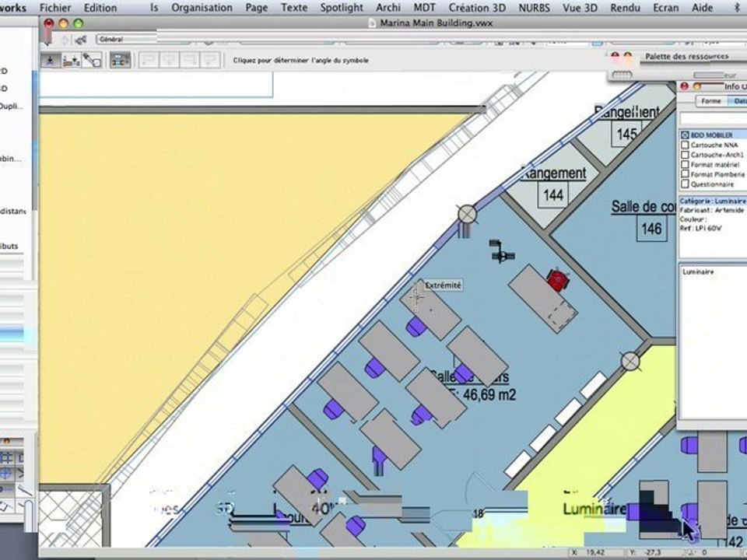Image resolution: width=747 pixels, height=560 pixels.
Task: Open the Organisation menu
Action: 202,8
